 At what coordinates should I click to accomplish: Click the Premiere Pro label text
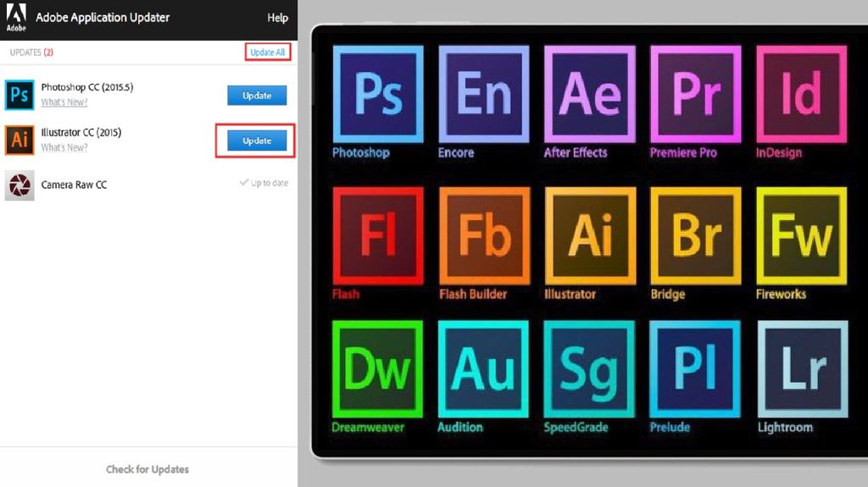684,152
